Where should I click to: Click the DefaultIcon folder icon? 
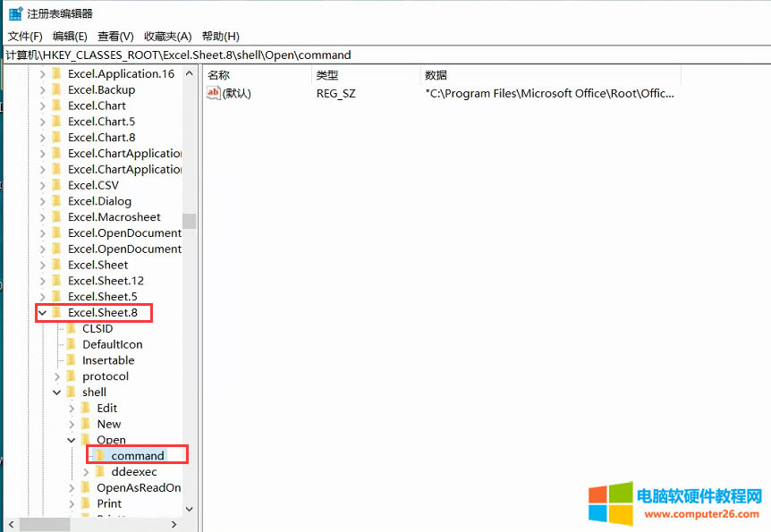(72, 344)
